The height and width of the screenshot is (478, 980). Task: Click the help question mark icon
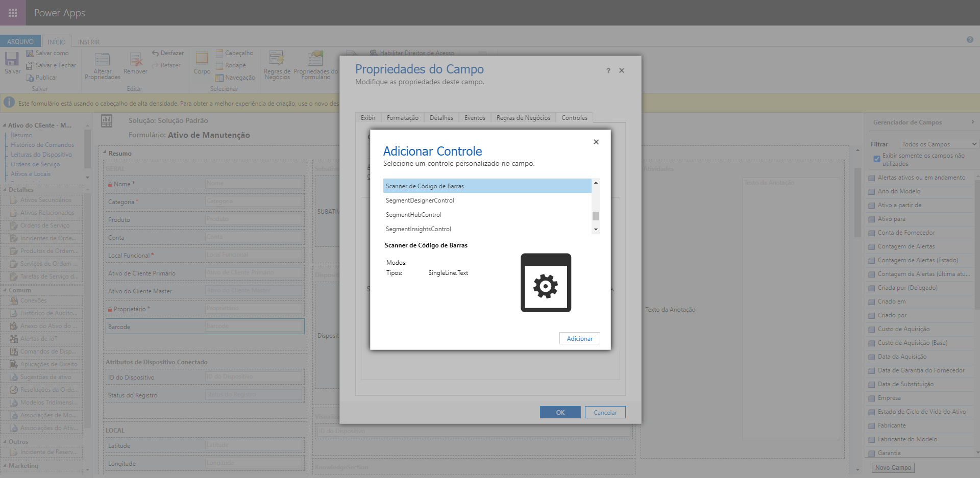[969, 39]
